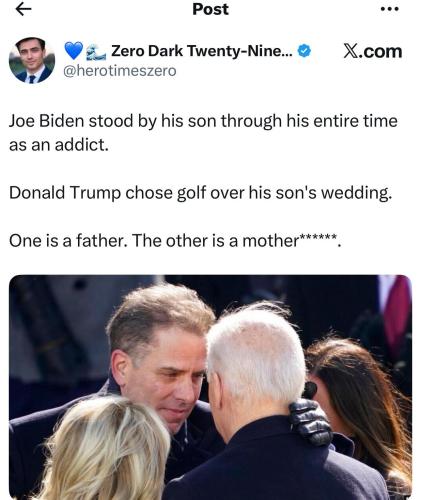Open the poster's profile avatar
The width and height of the screenshot is (421, 500).
coord(32,60)
